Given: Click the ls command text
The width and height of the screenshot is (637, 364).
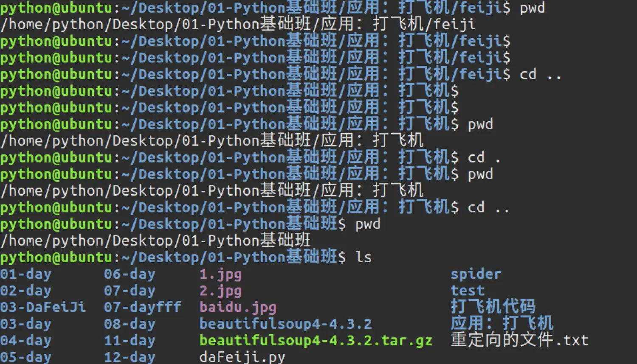Looking at the screenshot, I should 364,258.
